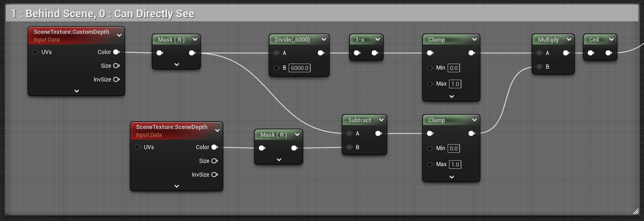The width and height of the screenshot is (644, 221).
Task: Click the Min pin on the Clamp fed by Subtract
Action: point(430,148)
